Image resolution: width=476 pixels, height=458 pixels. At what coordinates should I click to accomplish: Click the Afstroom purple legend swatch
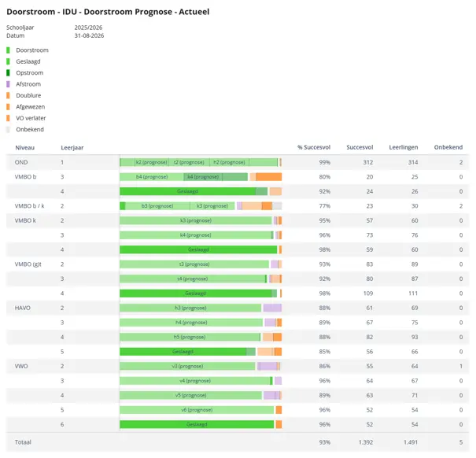(8, 84)
